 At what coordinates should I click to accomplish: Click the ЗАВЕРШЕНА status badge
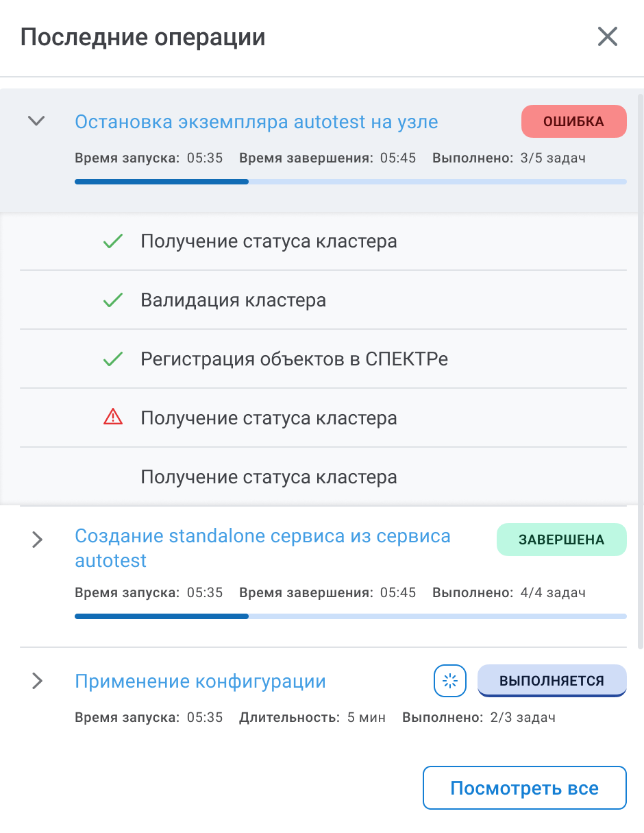562,540
